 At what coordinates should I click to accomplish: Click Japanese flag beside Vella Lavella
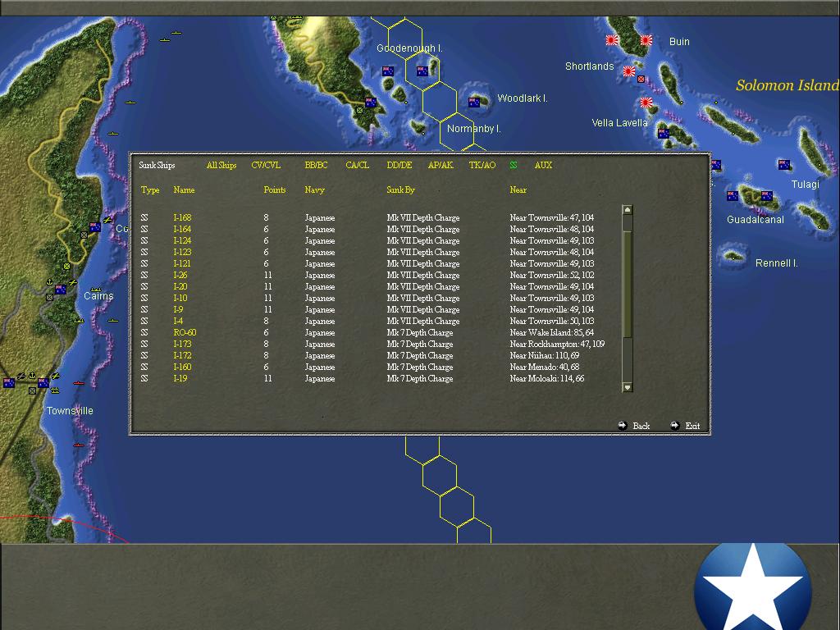[x=646, y=103]
